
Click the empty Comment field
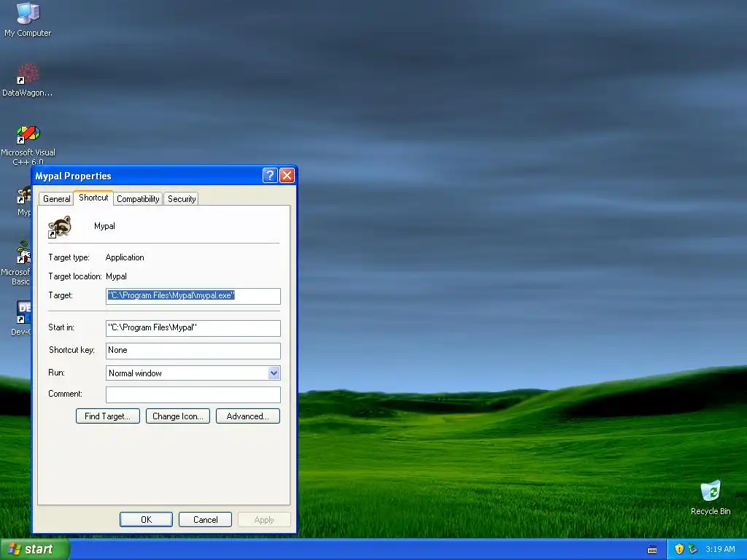click(193, 394)
